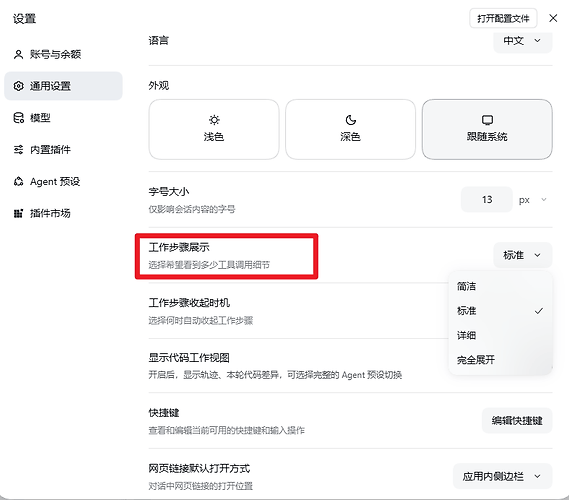Click the 打开配置文件 button

[x=503, y=18]
